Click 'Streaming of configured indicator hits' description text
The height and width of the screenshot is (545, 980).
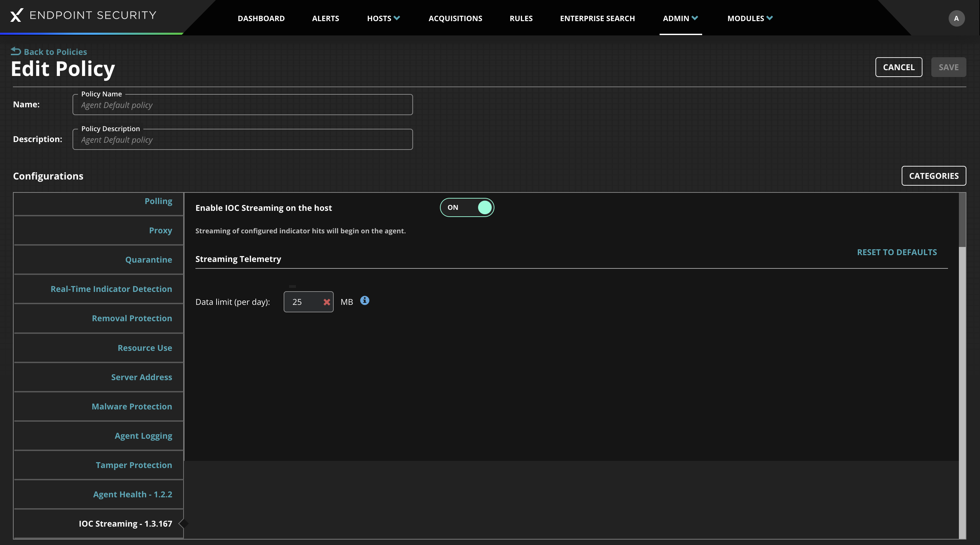tap(301, 231)
